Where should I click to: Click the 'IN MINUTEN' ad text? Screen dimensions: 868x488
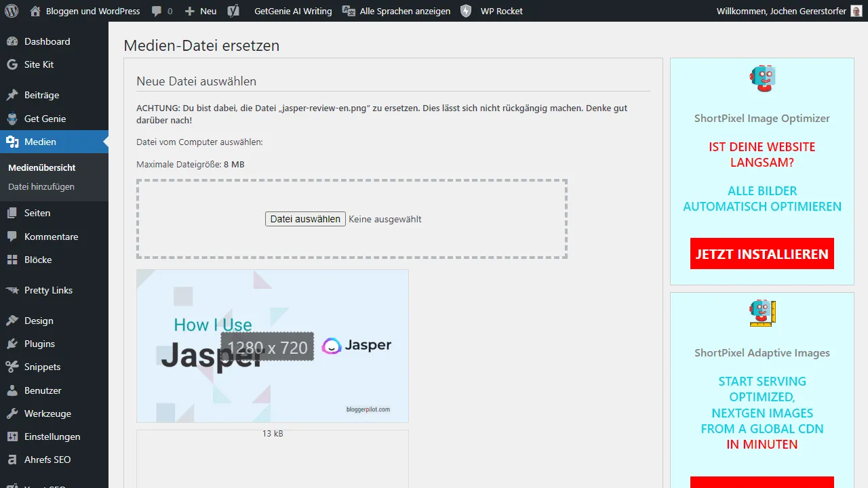tap(762, 445)
